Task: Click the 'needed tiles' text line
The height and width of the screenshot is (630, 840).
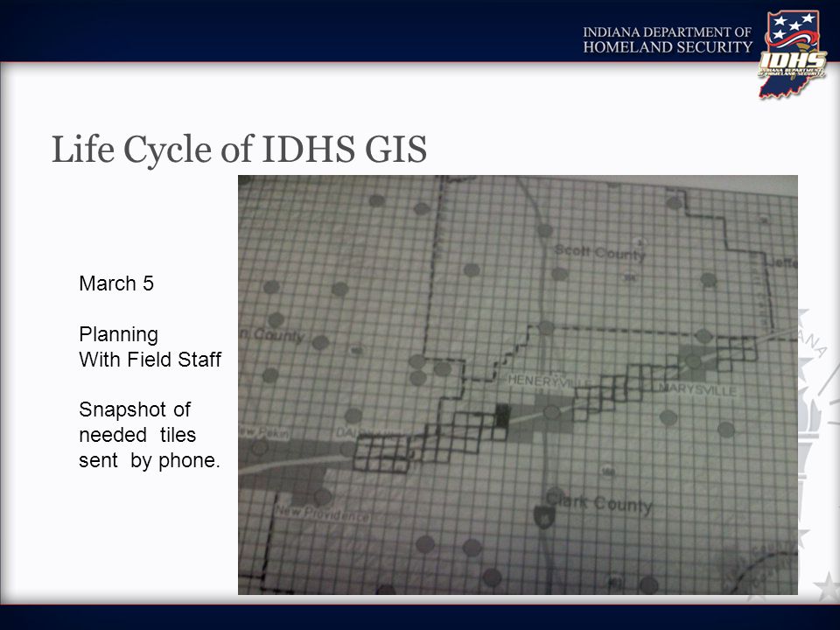Action: pyautogui.click(x=137, y=435)
